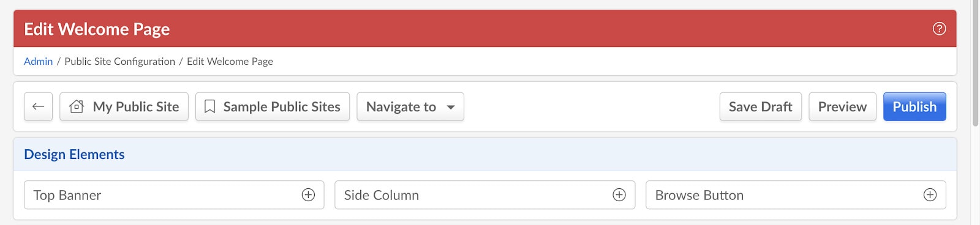Go back using the left arrow button
Image resolution: width=980 pixels, height=225 pixels.
(38, 106)
